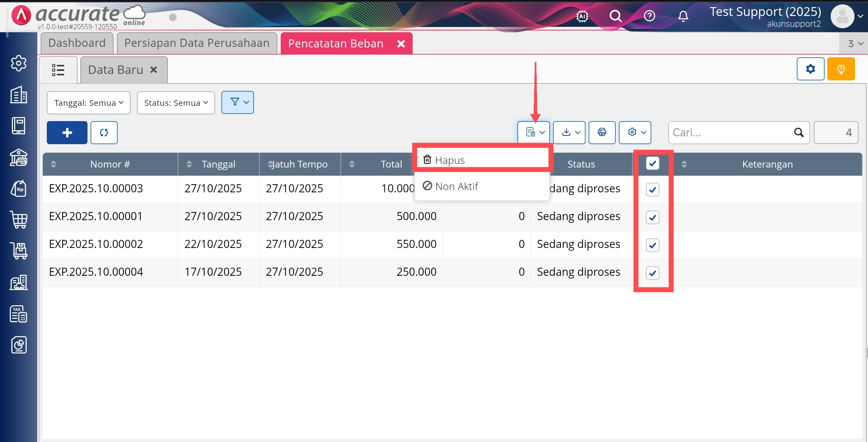This screenshot has width=868, height=442.
Task: Click the yellow lightbulb tips button
Action: 841,69
